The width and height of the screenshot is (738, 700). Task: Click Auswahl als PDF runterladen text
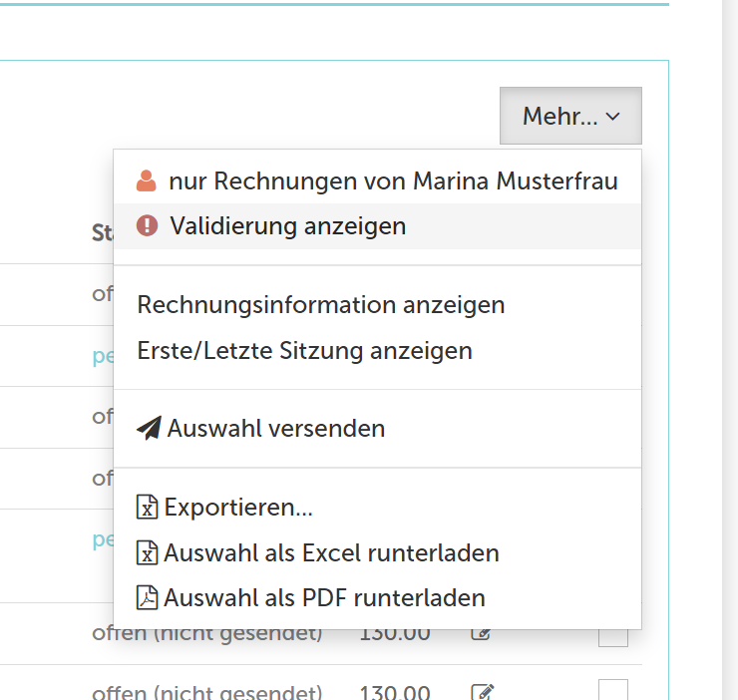[324, 598]
